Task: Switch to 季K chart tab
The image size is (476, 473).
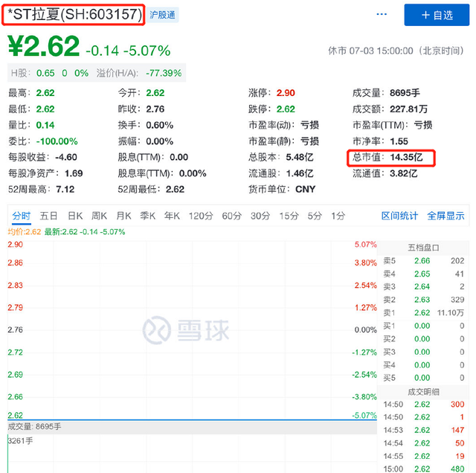Action: 148,216
